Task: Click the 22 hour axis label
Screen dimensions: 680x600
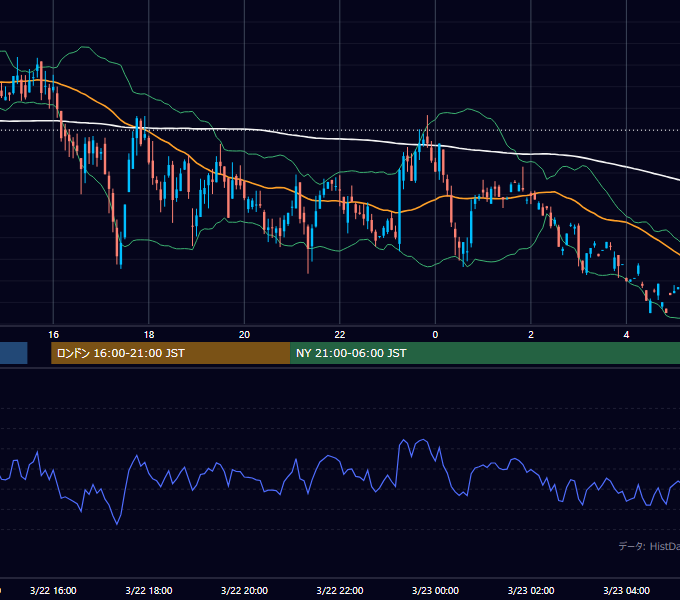Action: 340,335
